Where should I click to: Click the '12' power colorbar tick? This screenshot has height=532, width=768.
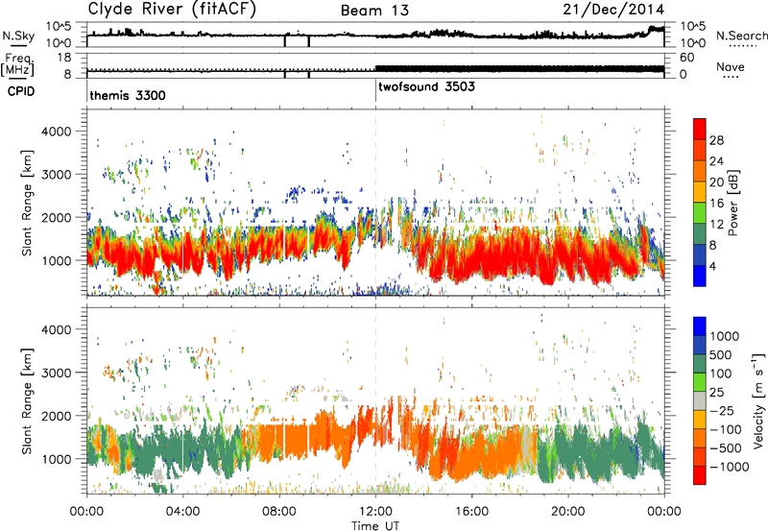(716, 225)
